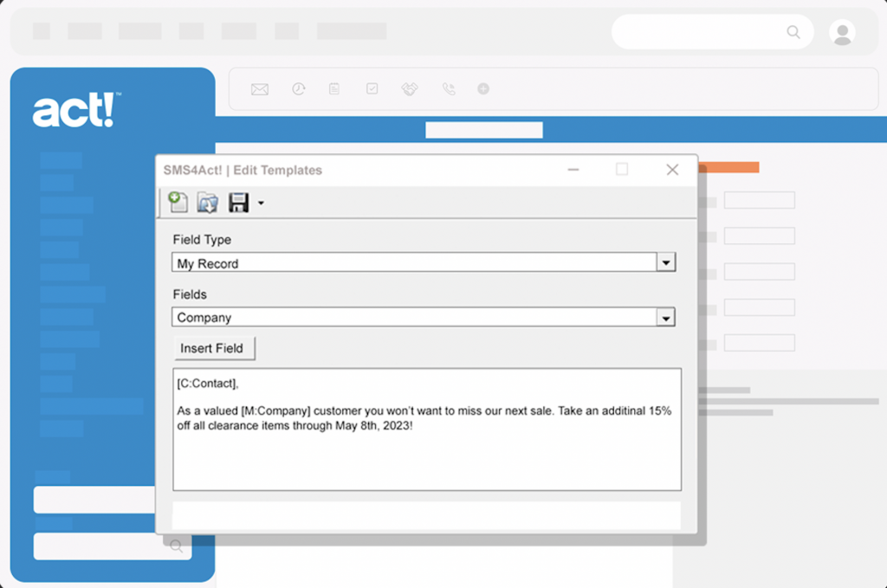887x588 pixels.
Task: Create a new template using the toolbar icon
Action: point(178,203)
